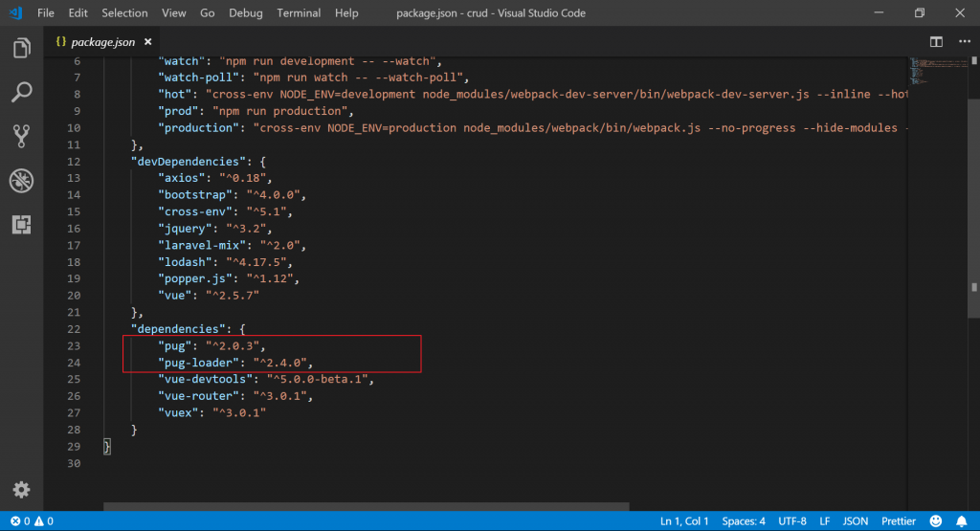Click the "dependencies" key text

(x=178, y=328)
